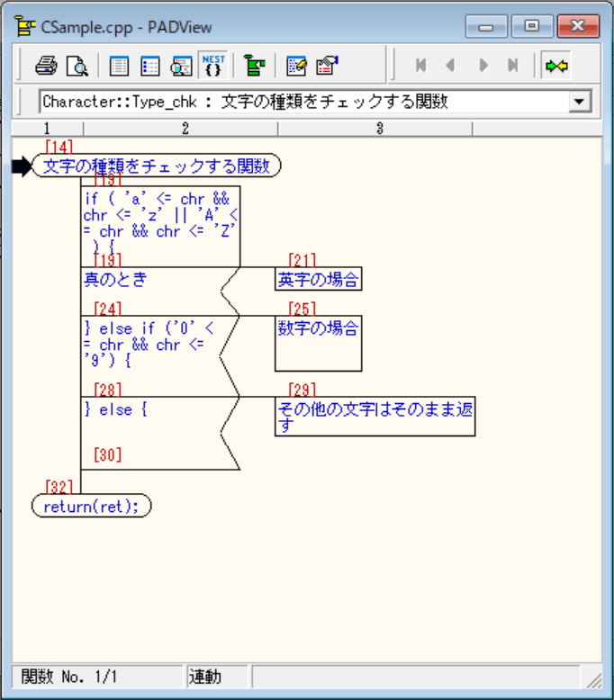The height and width of the screenshot is (700, 614).
Task: Click the 英字の場合 process box
Action: pyautogui.click(x=318, y=279)
